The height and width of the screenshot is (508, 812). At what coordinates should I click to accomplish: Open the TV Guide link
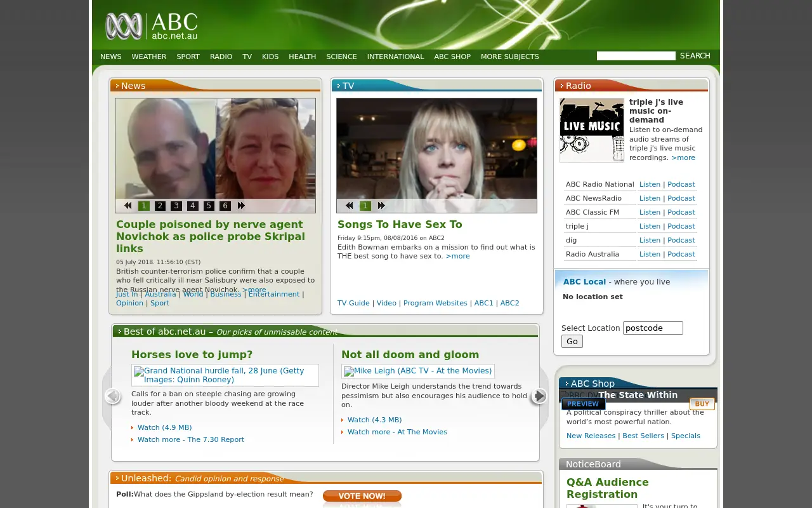[x=353, y=303]
